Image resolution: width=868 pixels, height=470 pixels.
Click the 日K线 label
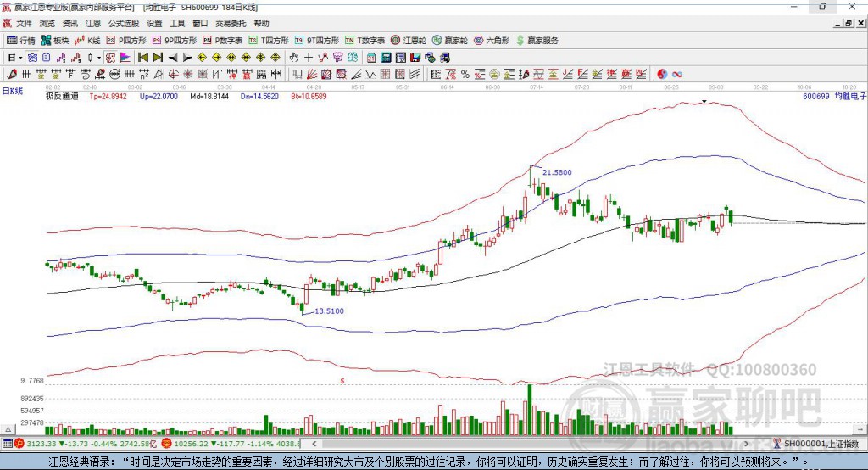13,91
